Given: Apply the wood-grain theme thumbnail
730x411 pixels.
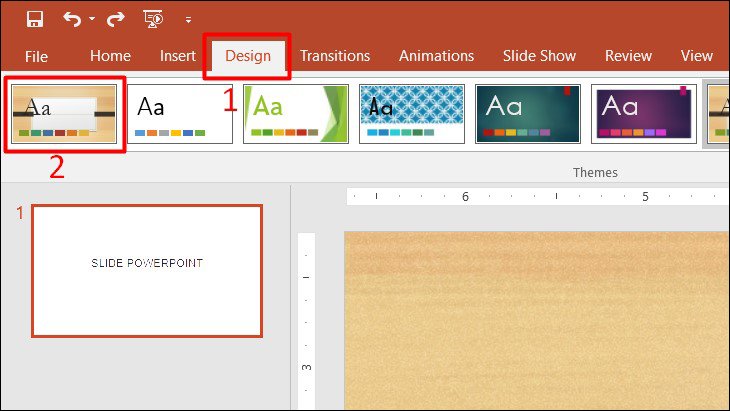Looking at the screenshot, I should click(64, 114).
